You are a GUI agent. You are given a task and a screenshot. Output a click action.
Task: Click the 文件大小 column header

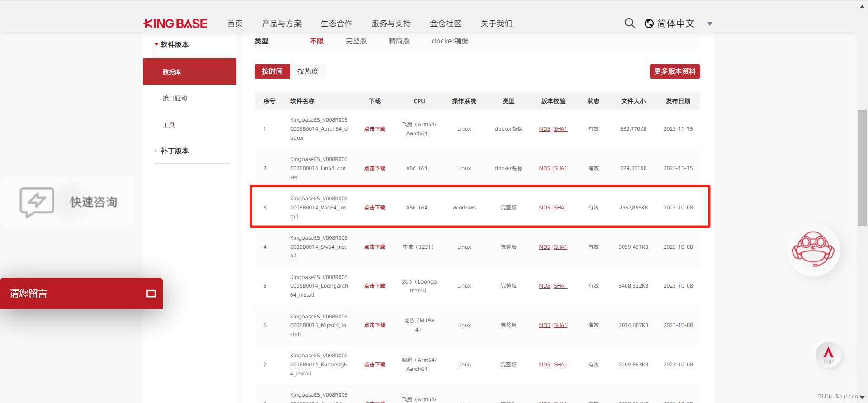point(633,101)
